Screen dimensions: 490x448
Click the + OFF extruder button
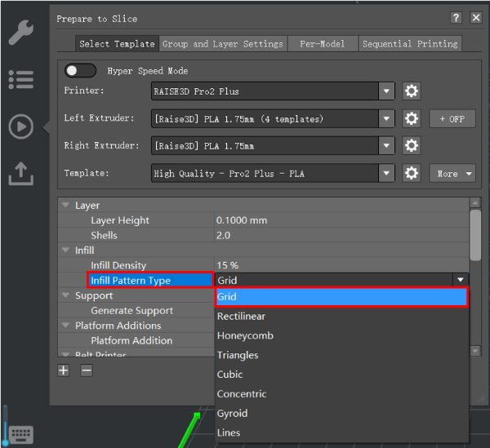click(x=452, y=119)
